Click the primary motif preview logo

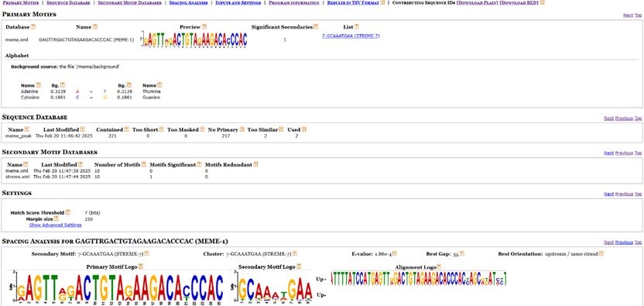click(x=194, y=39)
